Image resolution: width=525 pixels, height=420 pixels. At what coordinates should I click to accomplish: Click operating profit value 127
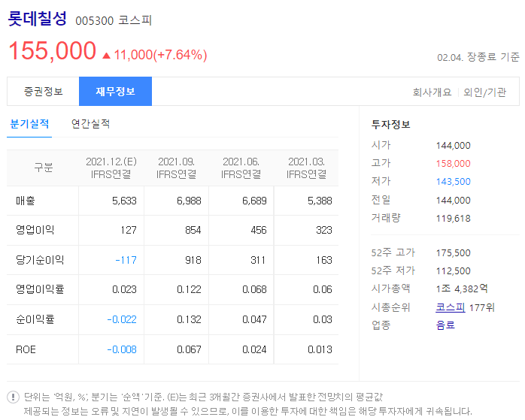tap(129, 230)
